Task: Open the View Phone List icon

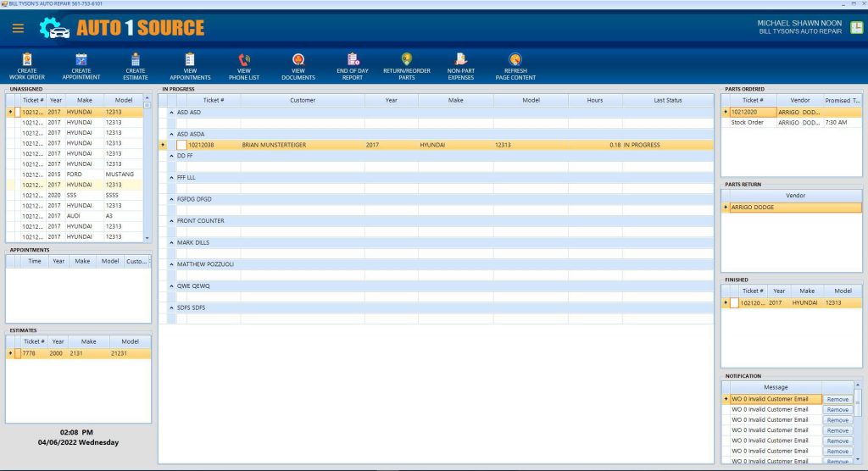Action: pyautogui.click(x=244, y=60)
